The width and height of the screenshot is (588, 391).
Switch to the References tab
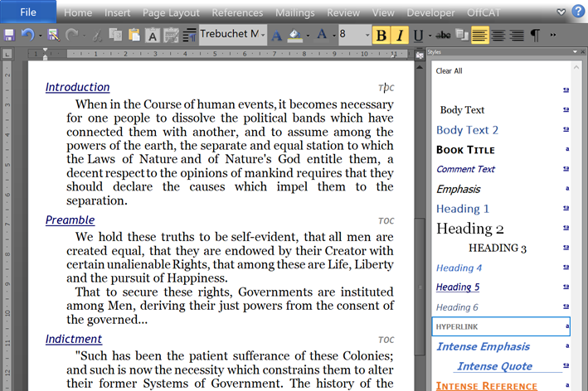coord(237,12)
